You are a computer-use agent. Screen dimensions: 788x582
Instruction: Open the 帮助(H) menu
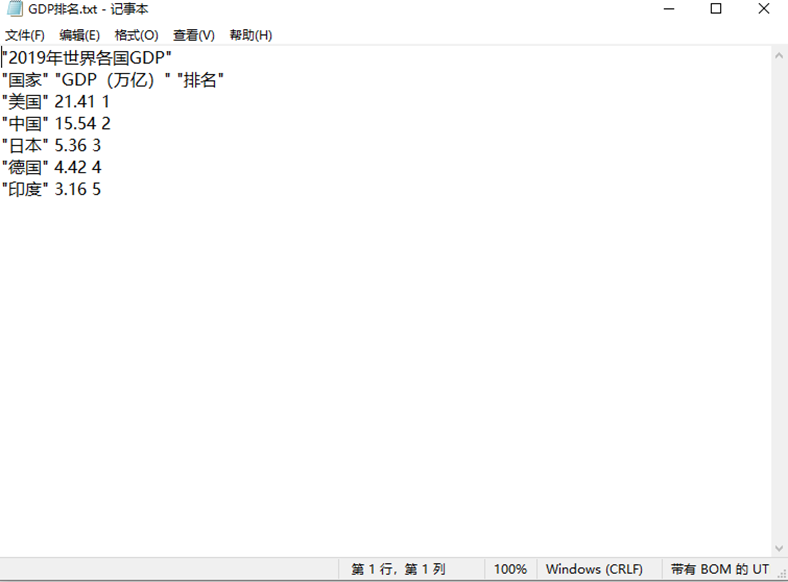point(251,35)
